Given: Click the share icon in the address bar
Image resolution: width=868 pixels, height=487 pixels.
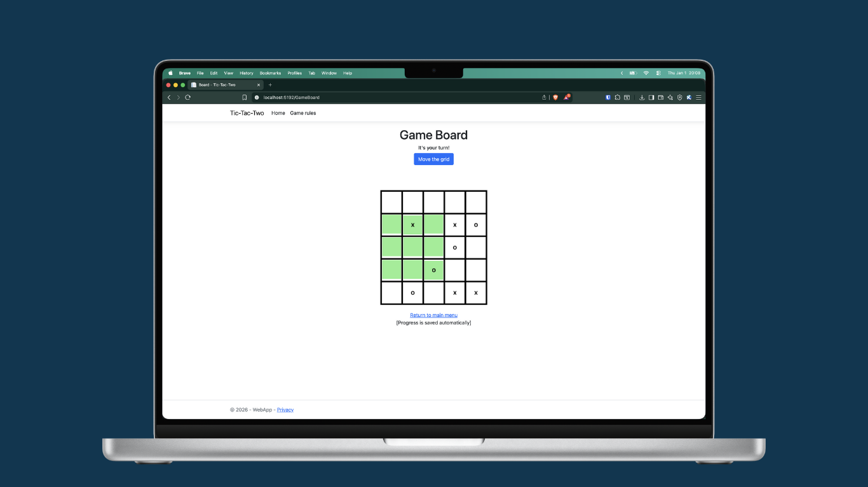Looking at the screenshot, I should [x=544, y=97].
